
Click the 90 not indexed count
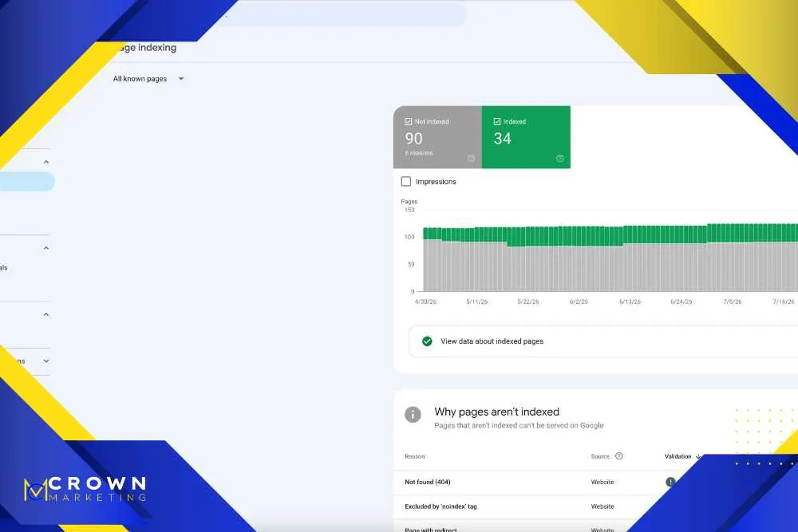click(x=413, y=138)
